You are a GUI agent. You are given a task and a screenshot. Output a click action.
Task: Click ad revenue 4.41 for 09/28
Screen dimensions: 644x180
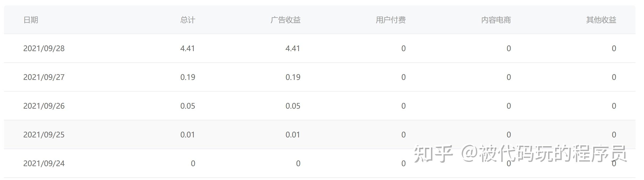pos(293,48)
